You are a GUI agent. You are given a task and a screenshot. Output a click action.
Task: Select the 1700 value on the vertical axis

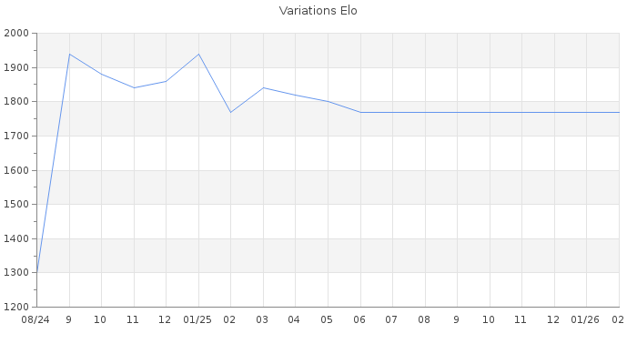[x=17, y=136]
